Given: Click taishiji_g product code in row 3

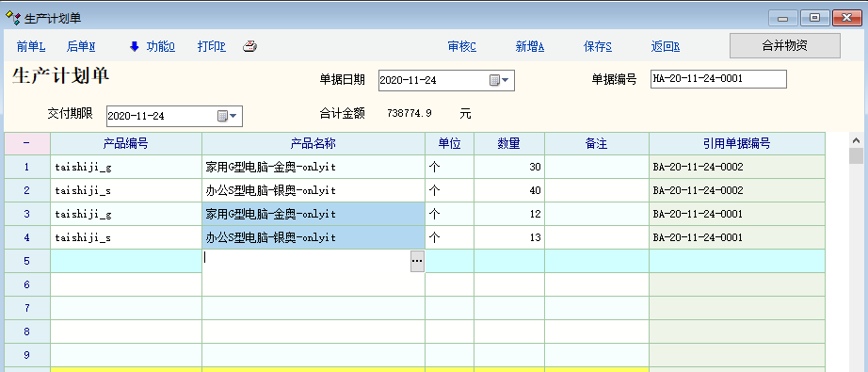Looking at the screenshot, I should coord(83,214).
